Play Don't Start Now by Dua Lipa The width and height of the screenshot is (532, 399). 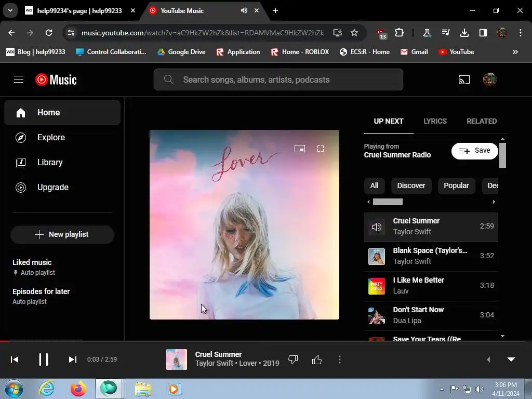431,315
